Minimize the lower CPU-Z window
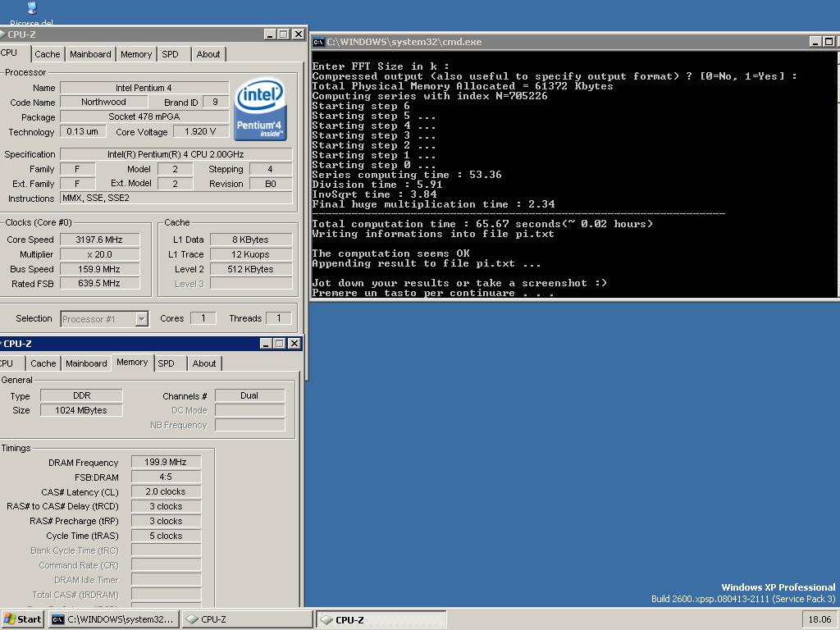Image resolution: width=840 pixels, height=630 pixels. coord(267,344)
